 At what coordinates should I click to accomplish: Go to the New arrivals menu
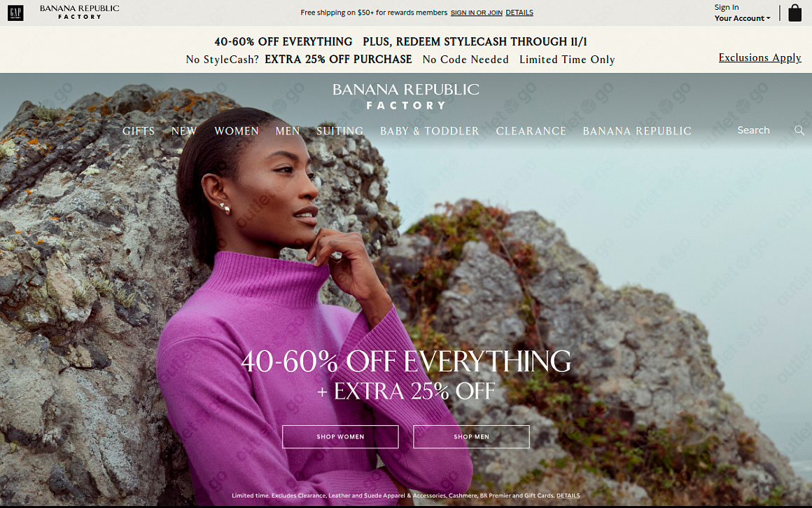point(184,131)
